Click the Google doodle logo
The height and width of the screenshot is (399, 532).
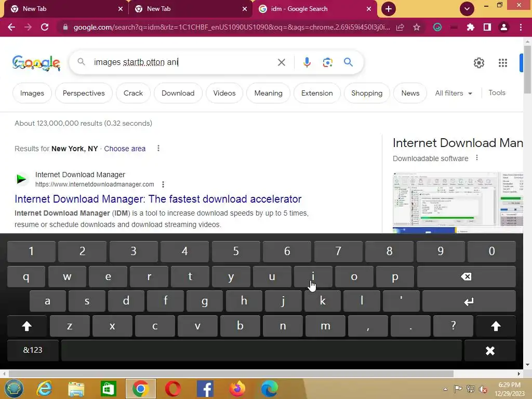36,63
